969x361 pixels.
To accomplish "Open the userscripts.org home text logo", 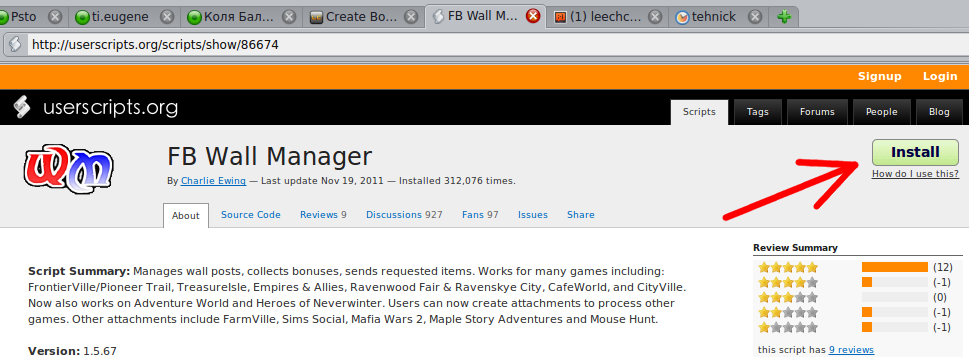I will click(110, 108).
